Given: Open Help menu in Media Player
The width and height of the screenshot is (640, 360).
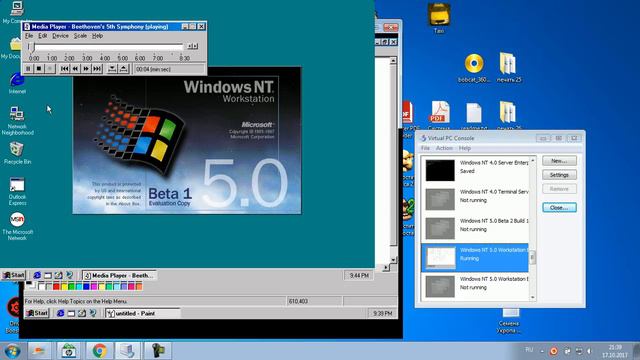Looking at the screenshot, I should click(x=97, y=36).
